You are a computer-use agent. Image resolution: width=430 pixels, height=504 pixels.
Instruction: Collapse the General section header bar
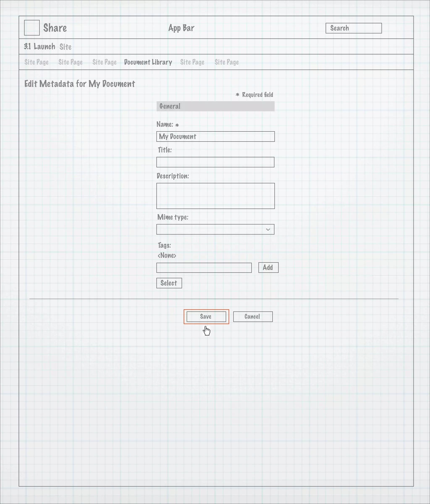(x=215, y=106)
